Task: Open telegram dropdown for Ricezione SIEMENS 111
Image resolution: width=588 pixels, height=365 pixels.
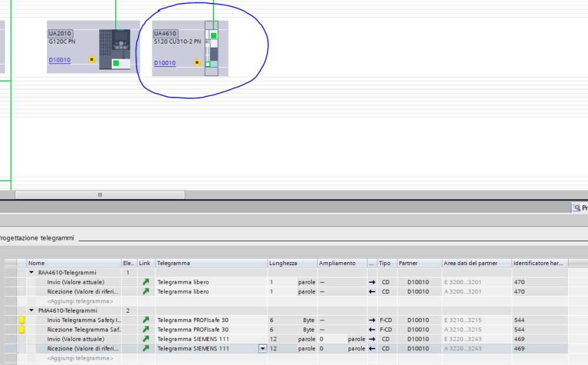Action: pos(262,349)
